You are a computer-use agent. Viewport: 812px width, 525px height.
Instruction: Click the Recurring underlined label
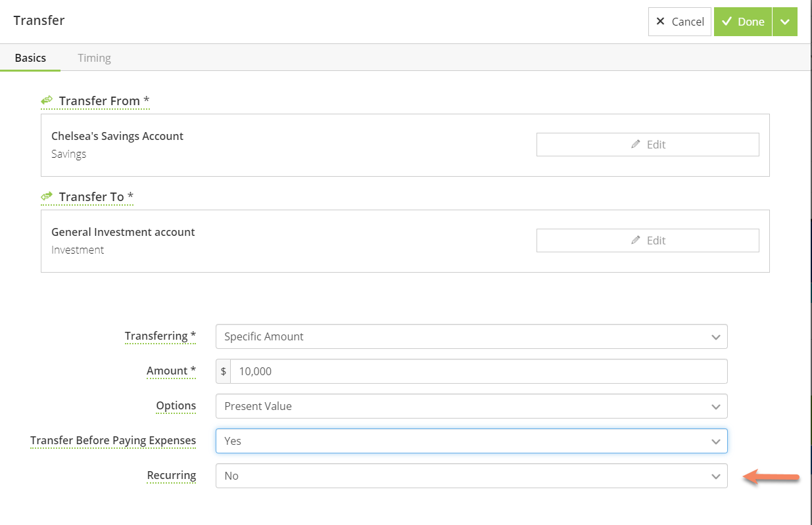[x=172, y=475]
